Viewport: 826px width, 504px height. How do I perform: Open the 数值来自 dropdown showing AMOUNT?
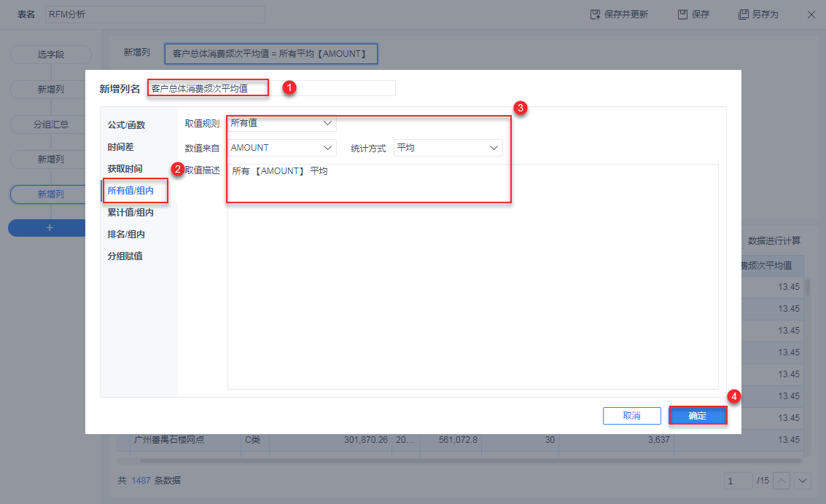pyautogui.click(x=282, y=148)
